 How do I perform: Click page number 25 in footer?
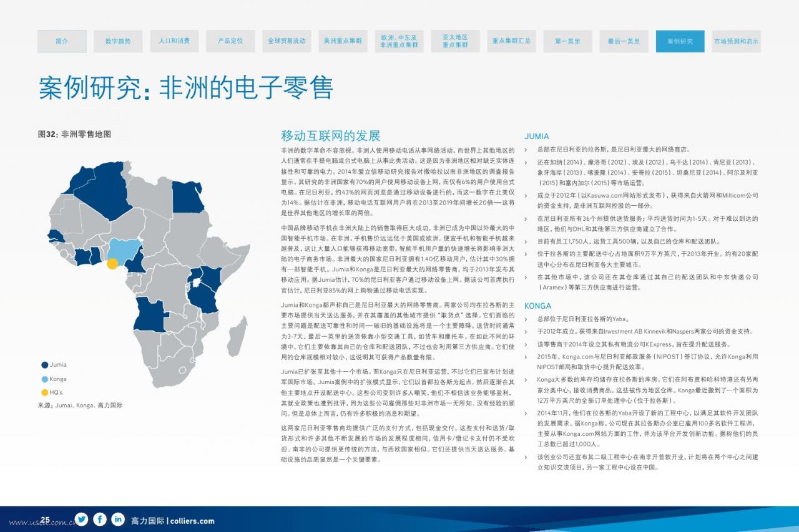[45, 520]
